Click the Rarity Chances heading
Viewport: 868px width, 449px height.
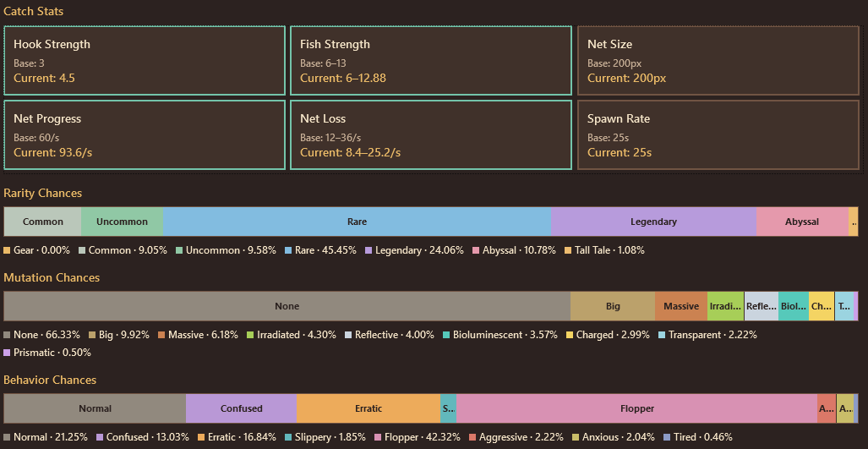click(42, 194)
